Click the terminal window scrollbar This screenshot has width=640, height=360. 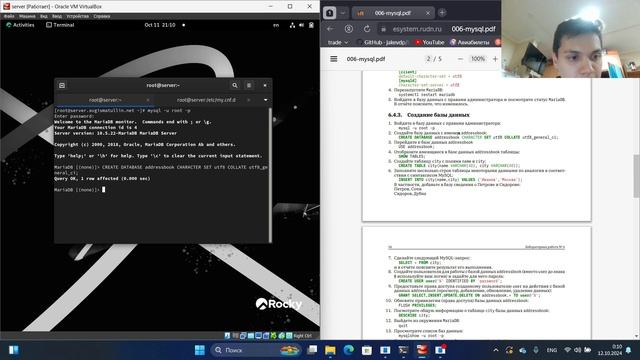[270, 175]
